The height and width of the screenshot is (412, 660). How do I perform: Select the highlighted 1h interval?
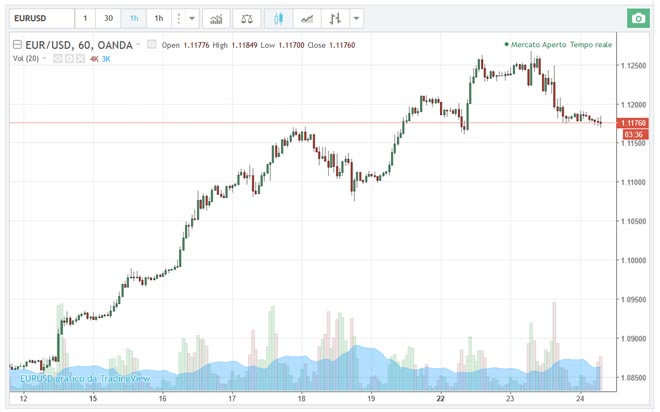[x=134, y=18]
